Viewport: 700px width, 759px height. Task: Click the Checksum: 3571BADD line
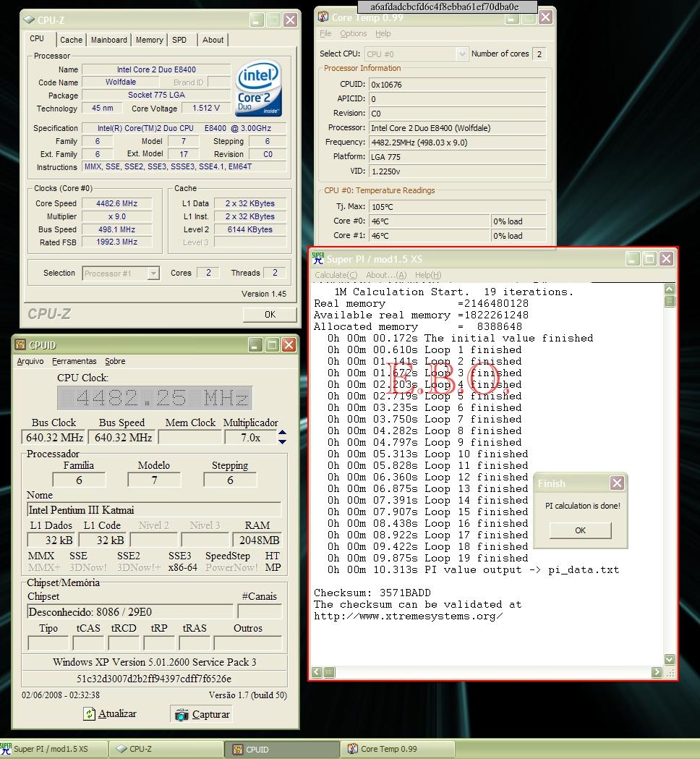[372, 593]
